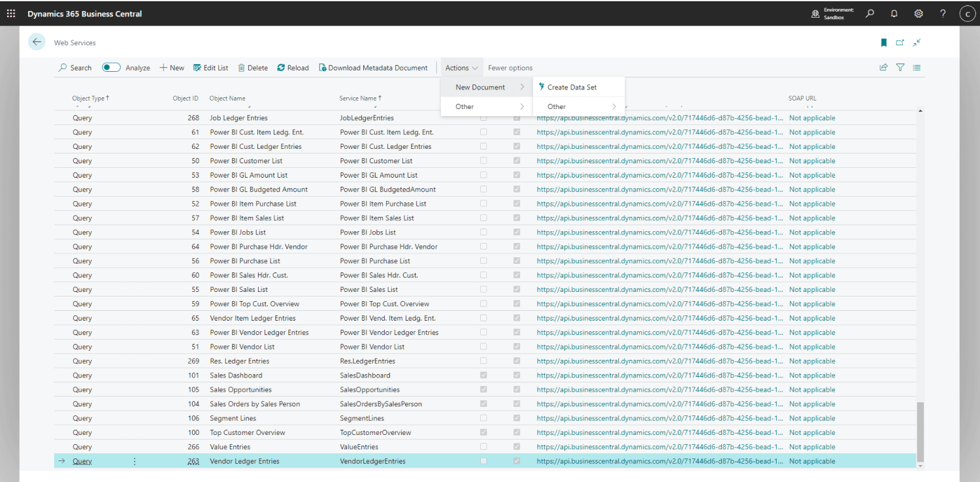
Task: Collapse the Actions dropdown menu
Action: (462, 67)
